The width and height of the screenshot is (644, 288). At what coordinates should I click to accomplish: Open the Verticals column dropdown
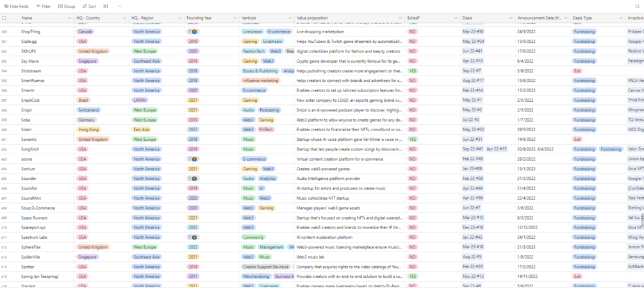click(x=290, y=18)
